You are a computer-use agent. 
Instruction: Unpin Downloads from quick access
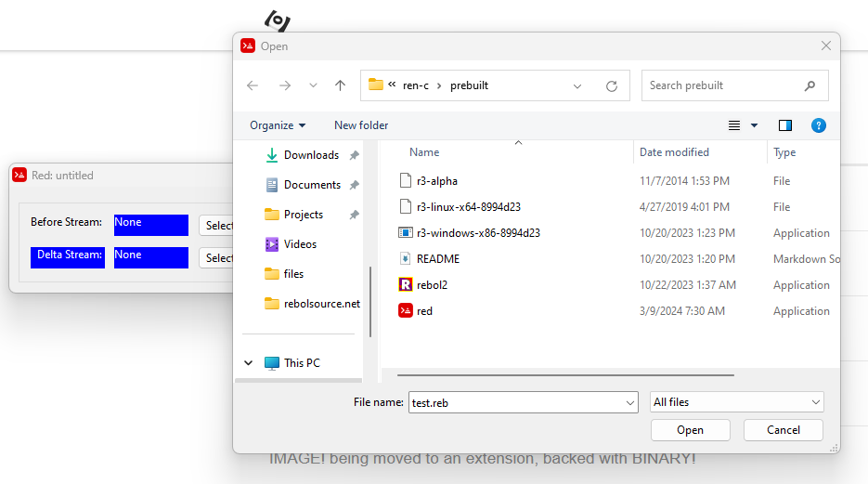point(354,155)
